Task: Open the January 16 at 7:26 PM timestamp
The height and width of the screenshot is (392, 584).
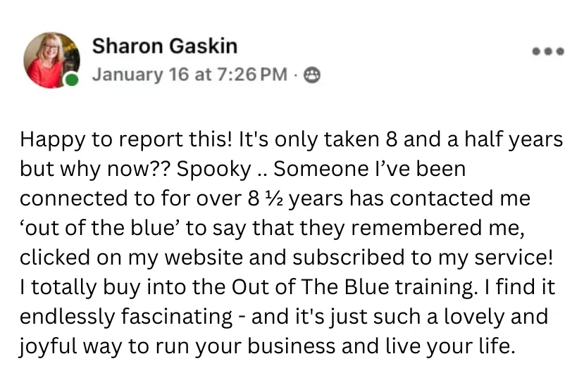Action: click(190, 75)
